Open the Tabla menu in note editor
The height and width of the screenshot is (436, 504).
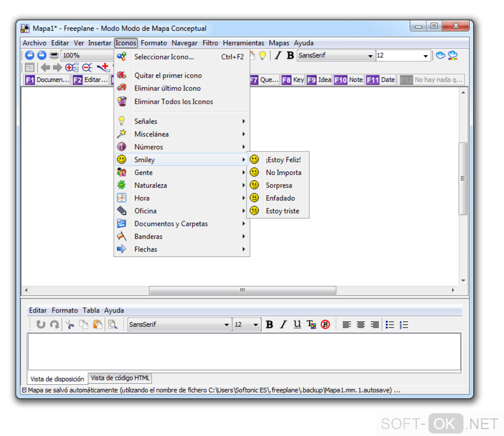pos(91,311)
